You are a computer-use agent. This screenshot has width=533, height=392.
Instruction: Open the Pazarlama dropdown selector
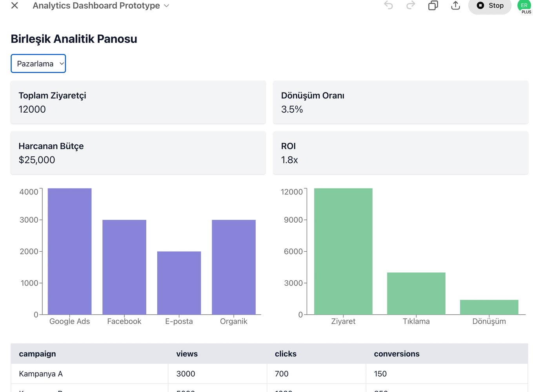point(38,64)
